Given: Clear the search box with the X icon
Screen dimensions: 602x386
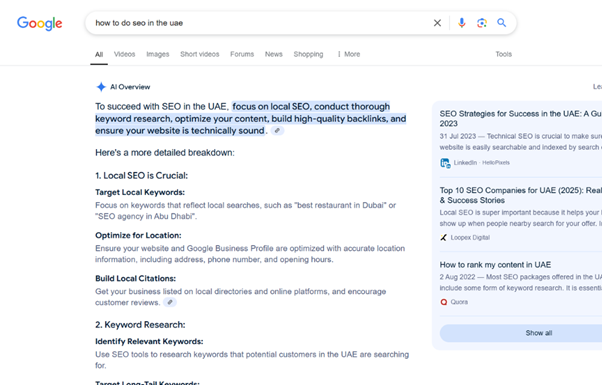Looking at the screenshot, I should (x=437, y=23).
